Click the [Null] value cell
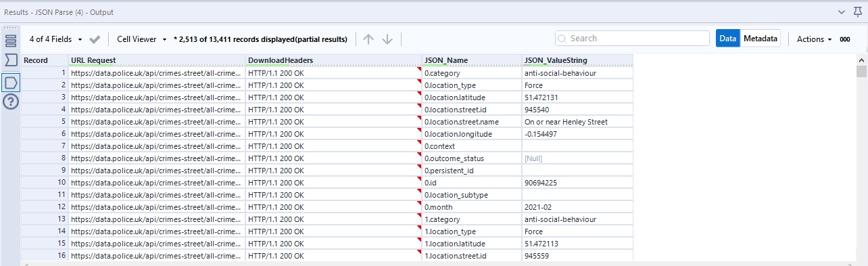 click(577, 158)
